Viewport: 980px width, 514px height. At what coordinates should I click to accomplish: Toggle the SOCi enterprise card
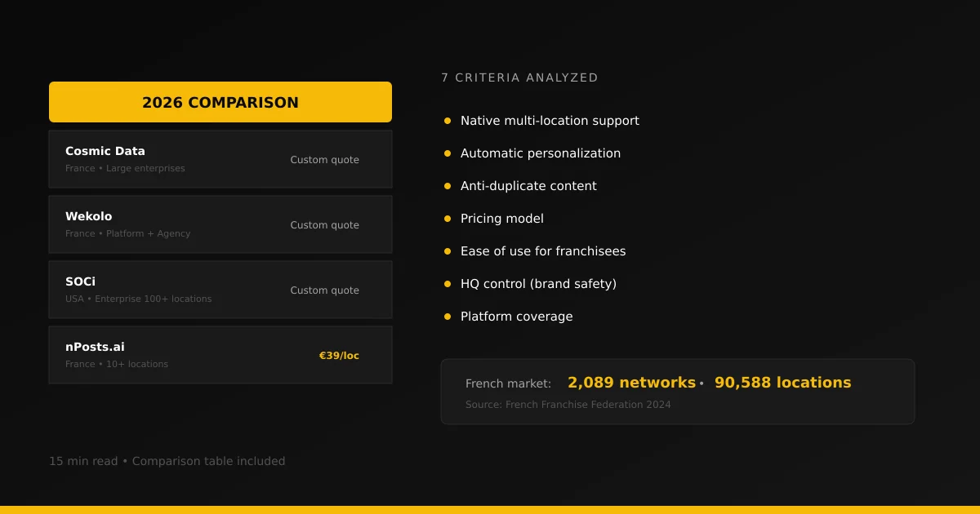pyautogui.click(x=220, y=289)
